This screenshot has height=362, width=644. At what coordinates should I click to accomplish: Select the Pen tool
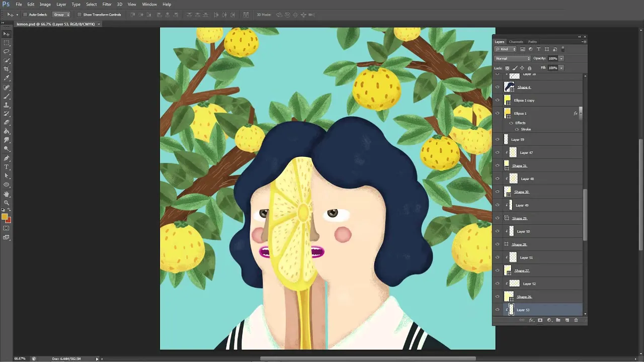pos(7,158)
